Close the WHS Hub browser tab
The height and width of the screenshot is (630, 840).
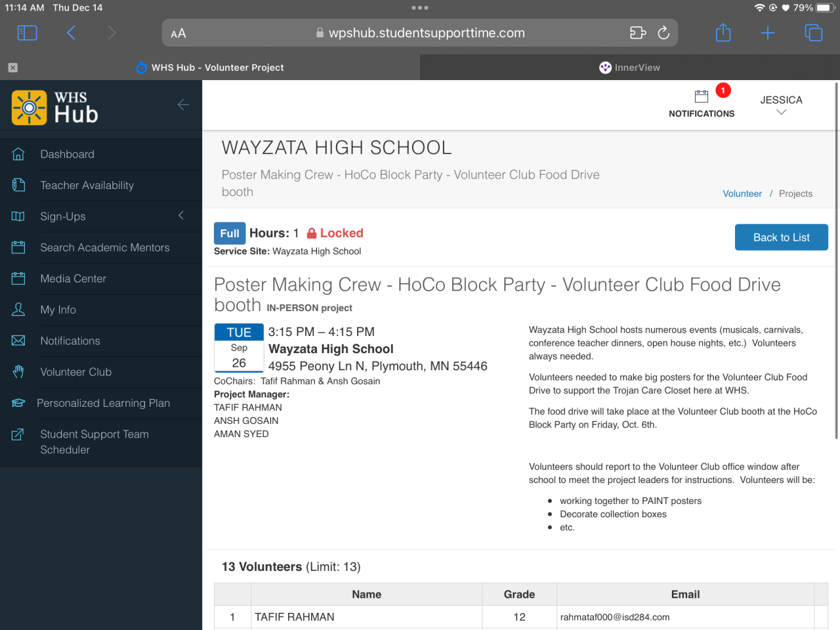(13, 68)
